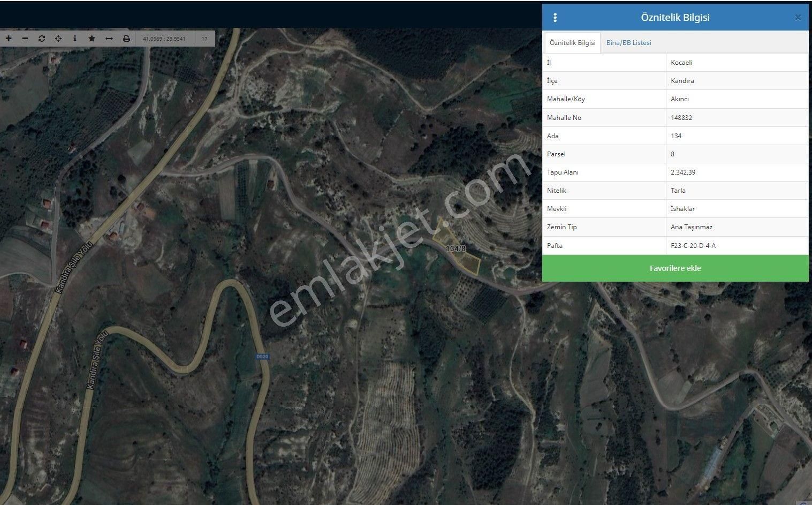Viewport: 812px width, 505px height.
Task: Click the Zemin Tip value Ana Taşınmaz
Action: 692,227
